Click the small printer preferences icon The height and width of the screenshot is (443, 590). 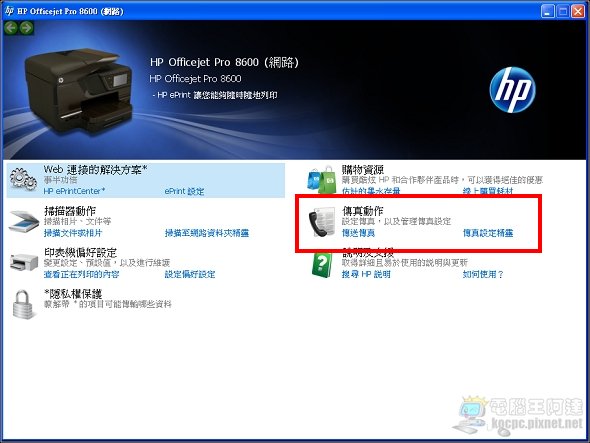24,262
